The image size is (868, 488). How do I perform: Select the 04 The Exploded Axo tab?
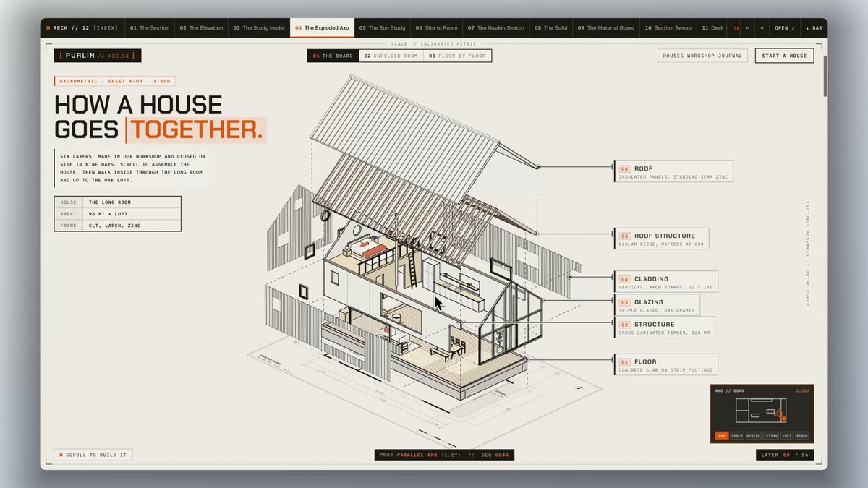pos(322,28)
